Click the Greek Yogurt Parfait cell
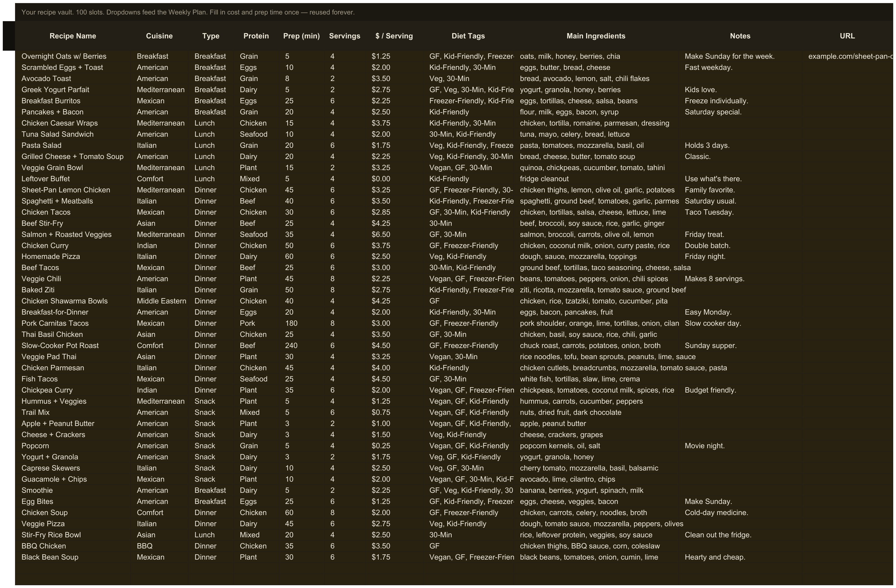 point(73,90)
